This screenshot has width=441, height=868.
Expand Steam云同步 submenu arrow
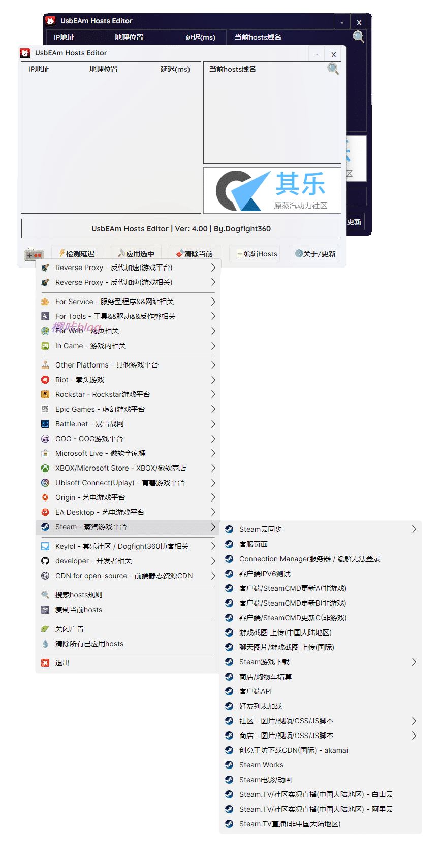(x=414, y=529)
